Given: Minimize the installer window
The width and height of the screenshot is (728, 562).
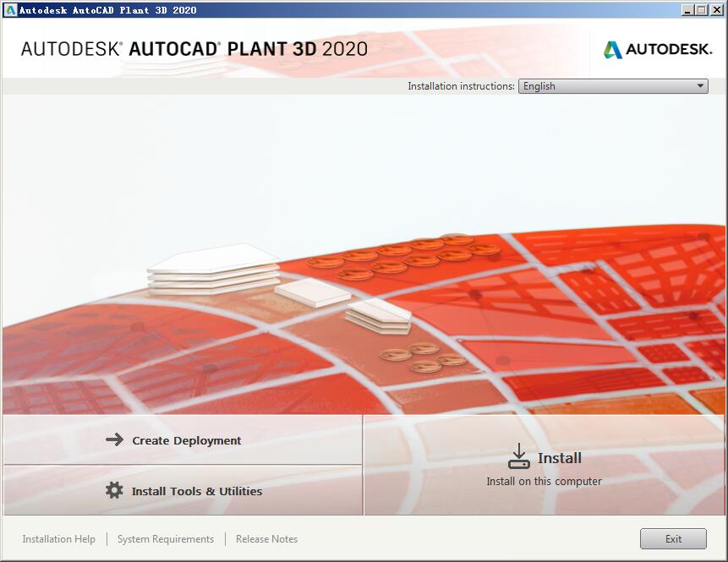Looking at the screenshot, I should [x=687, y=10].
